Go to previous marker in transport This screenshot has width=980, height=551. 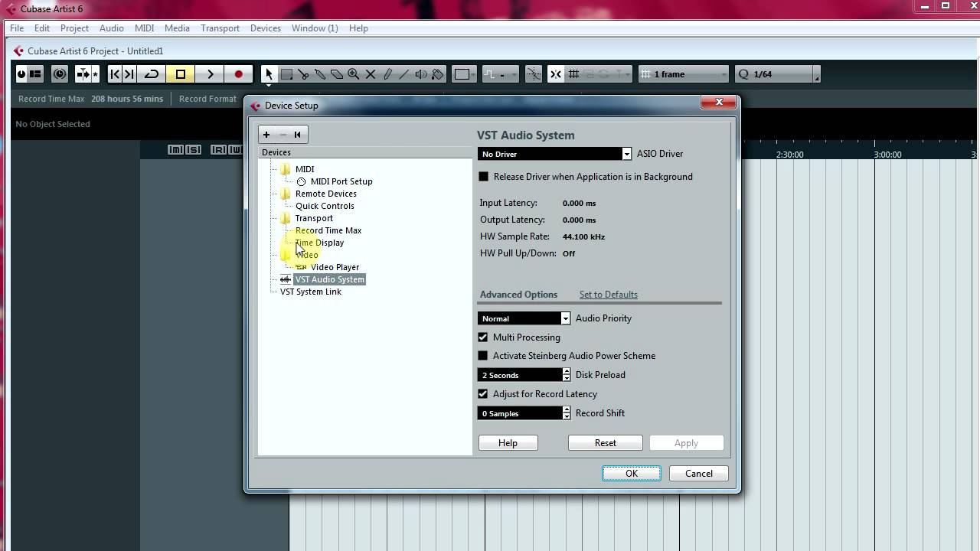point(115,74)
